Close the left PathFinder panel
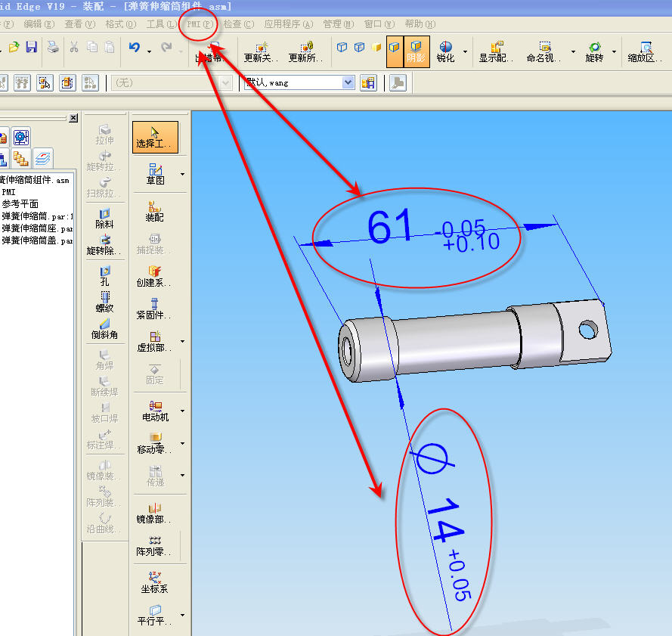The height and width of the screenshot is (636, 672). pos(73,118)
